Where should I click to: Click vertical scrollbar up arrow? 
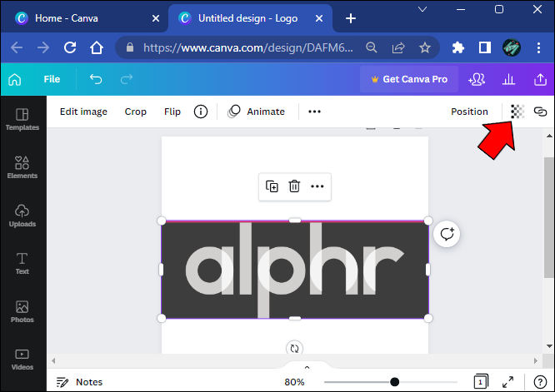pos(549,136)
